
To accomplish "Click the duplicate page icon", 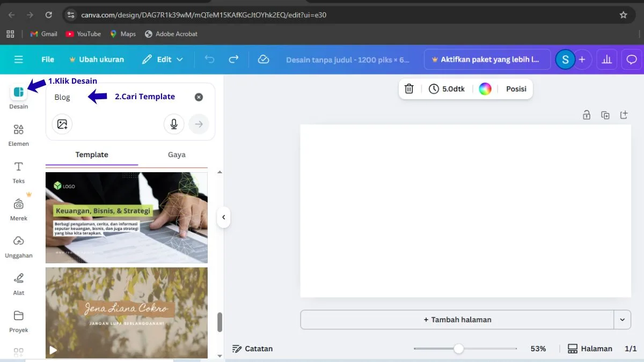I will [605, 115].
